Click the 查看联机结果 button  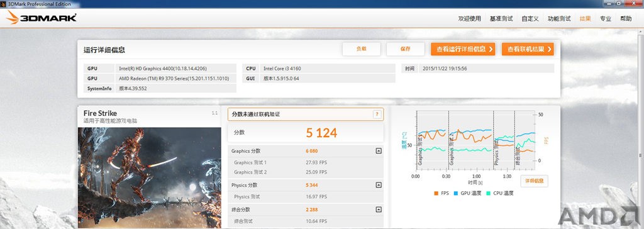[528, 49]
